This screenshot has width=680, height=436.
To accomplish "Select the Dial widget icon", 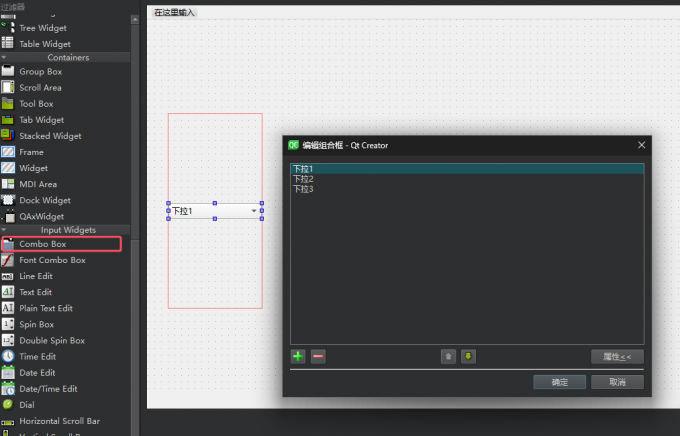I will point(8,405).
